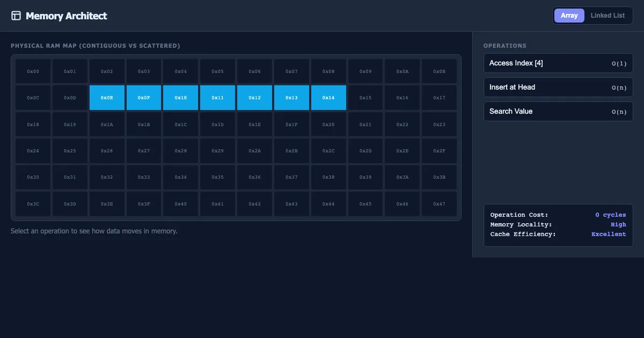Click memory cell 0x2A
Screen dimensions: 644x338
point(254,151)
